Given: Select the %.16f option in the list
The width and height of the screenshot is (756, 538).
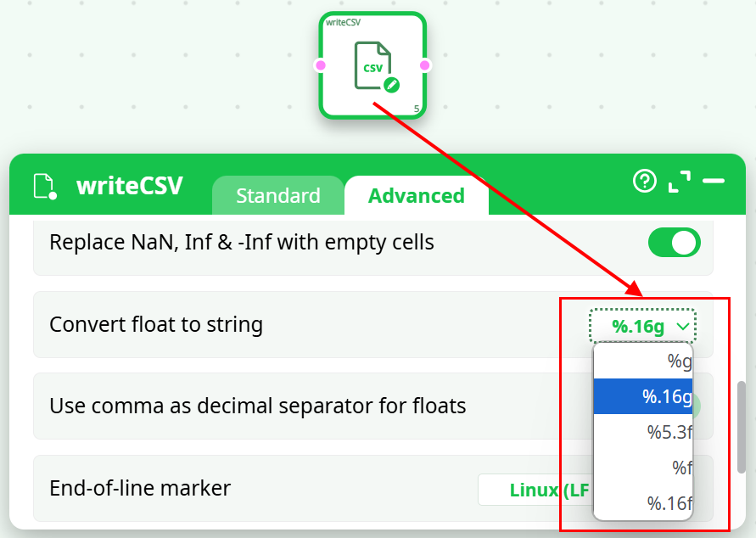Looking at the screenshot, I should [x=643, y=503].
